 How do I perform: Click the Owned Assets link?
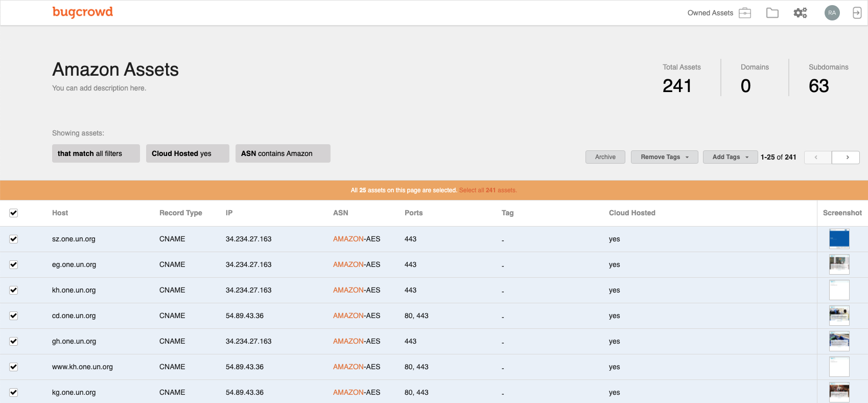coord(710,13)
